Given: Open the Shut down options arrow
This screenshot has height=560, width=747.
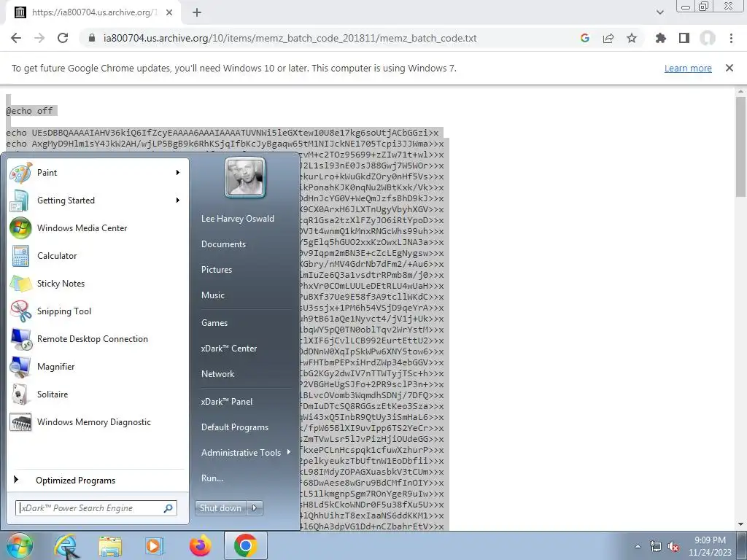Looking at the screenshot, I should click(255, 508).
